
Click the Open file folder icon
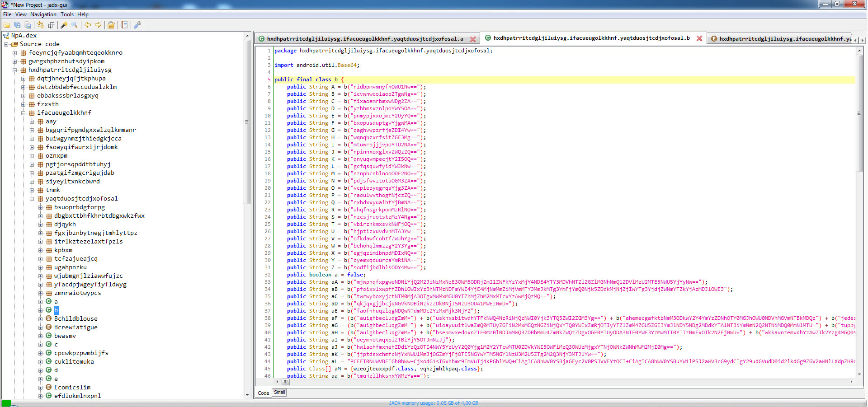pos(7,25)
